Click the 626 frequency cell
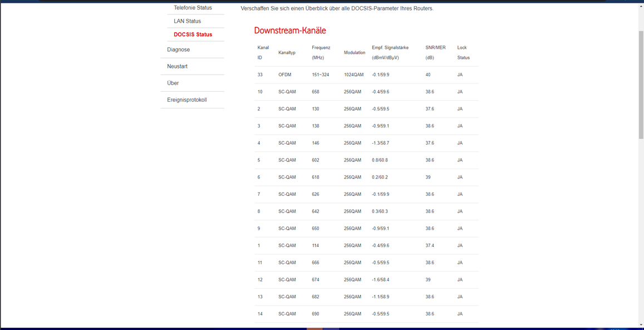 [316, 194]
